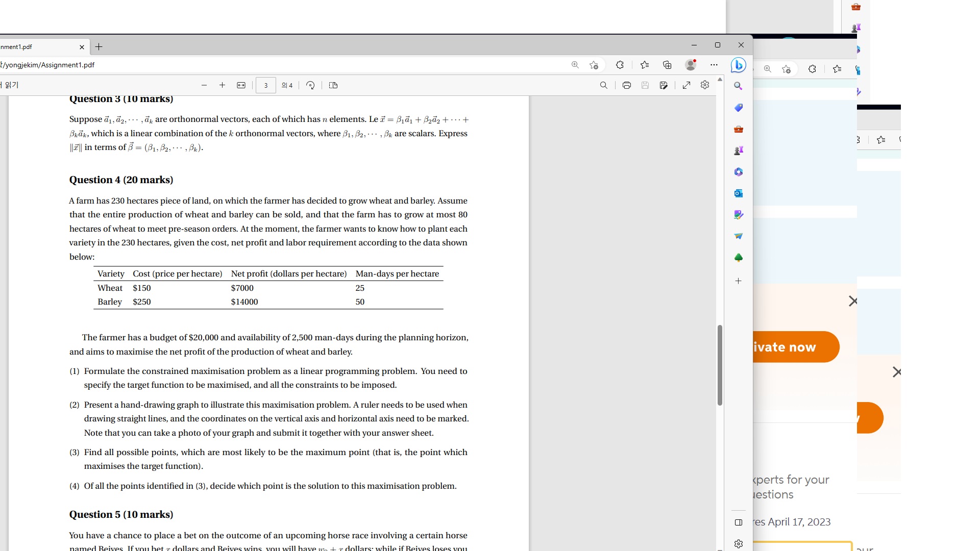Open Edge extensions menu
This screenshot has width=980, height=551.
(x=619, y=65)
